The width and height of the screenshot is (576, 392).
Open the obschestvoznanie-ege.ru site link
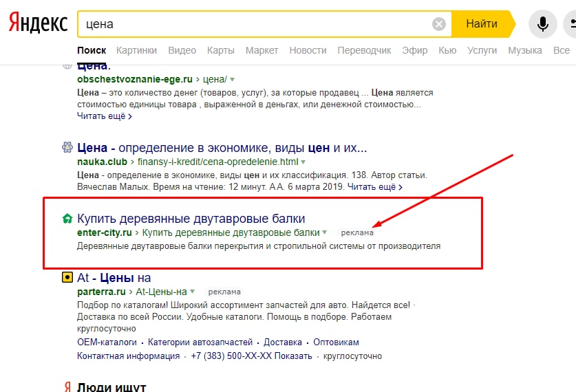pos(134,79)
